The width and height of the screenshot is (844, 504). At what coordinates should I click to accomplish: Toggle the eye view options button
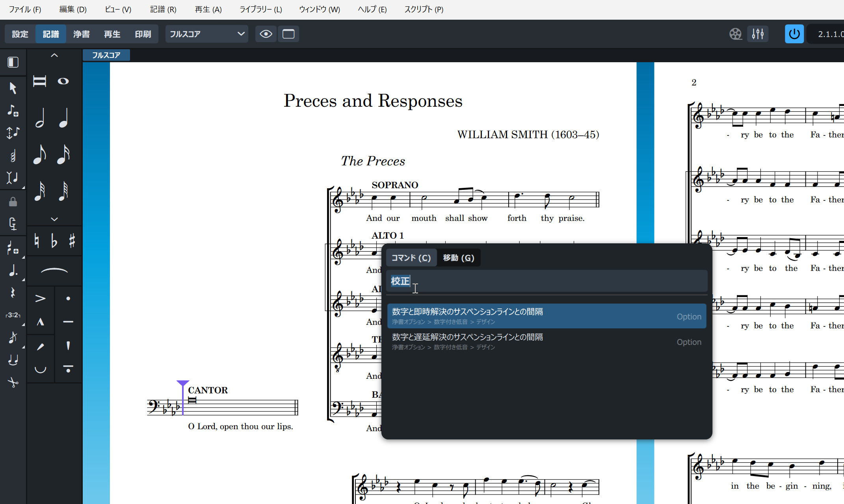pyautogui.click(x=266, y=34)
